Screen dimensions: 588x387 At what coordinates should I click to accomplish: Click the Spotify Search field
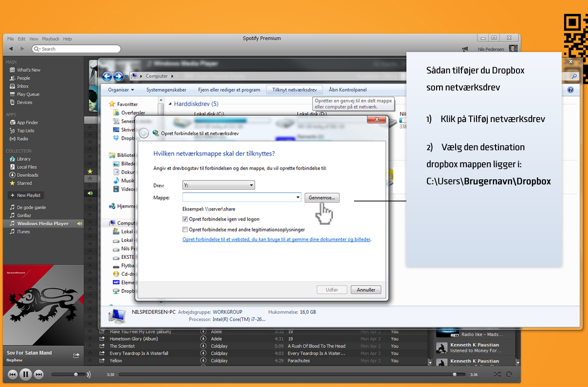[76, 49]
